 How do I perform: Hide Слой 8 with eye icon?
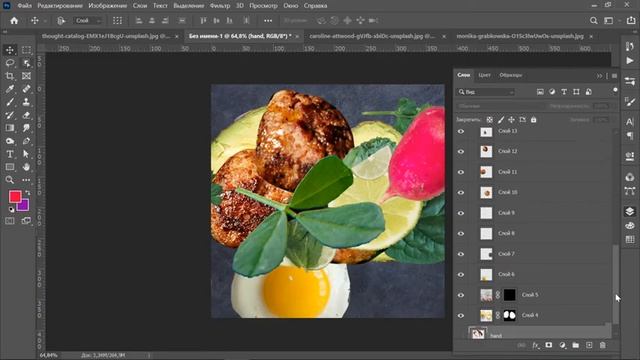point(461,233)
